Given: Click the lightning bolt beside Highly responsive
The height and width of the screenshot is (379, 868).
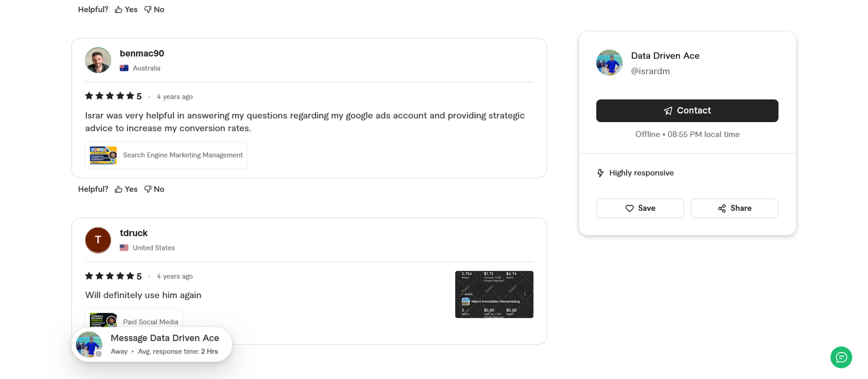Looking at the screenshot, I should click(x=600, y=173).
